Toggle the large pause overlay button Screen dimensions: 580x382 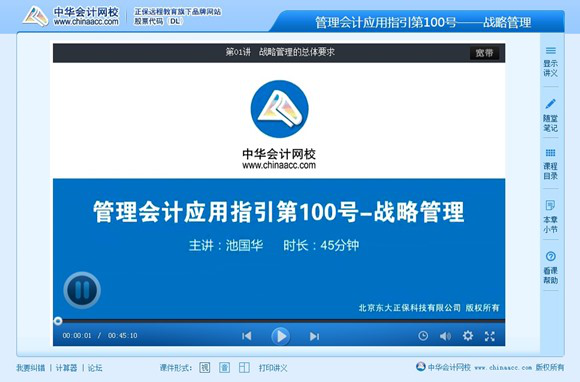[x=82, y=290]
